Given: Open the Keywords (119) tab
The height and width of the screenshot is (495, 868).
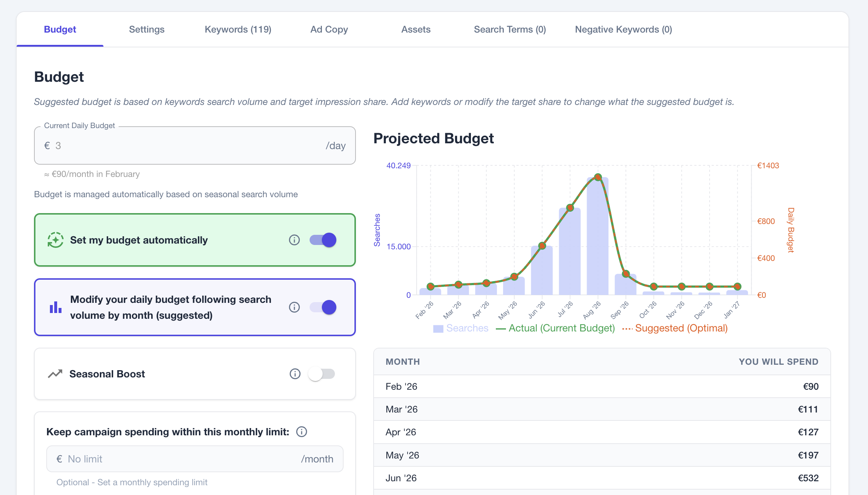Looking at the screenshot, I should point(238,29).
